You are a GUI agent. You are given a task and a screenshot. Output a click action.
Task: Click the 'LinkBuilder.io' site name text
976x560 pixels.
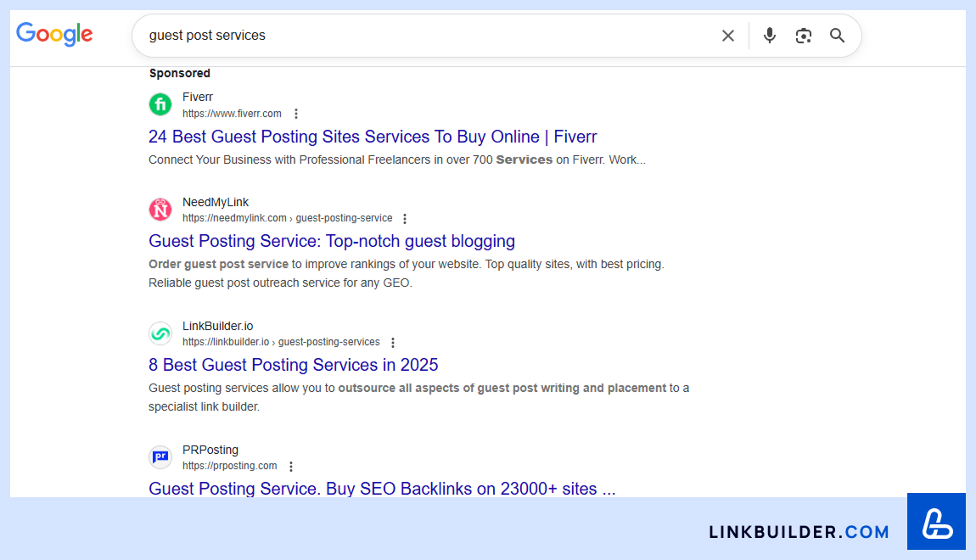pos(218,326)
